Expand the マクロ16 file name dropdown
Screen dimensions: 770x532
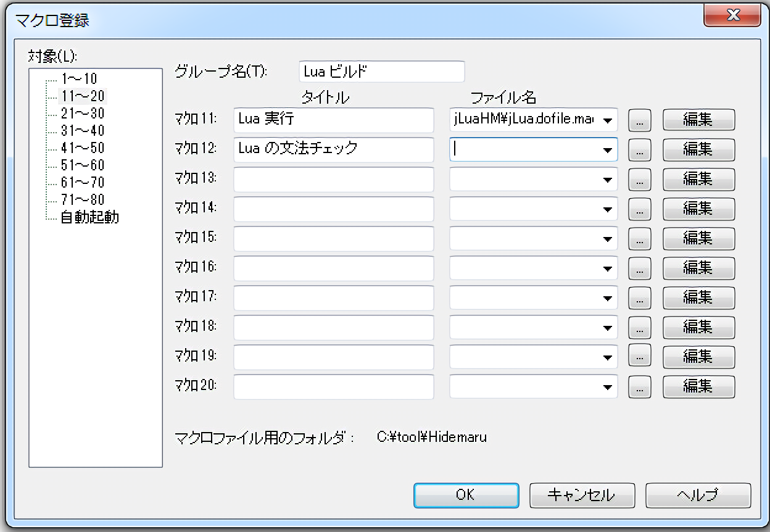click(608, 268)
